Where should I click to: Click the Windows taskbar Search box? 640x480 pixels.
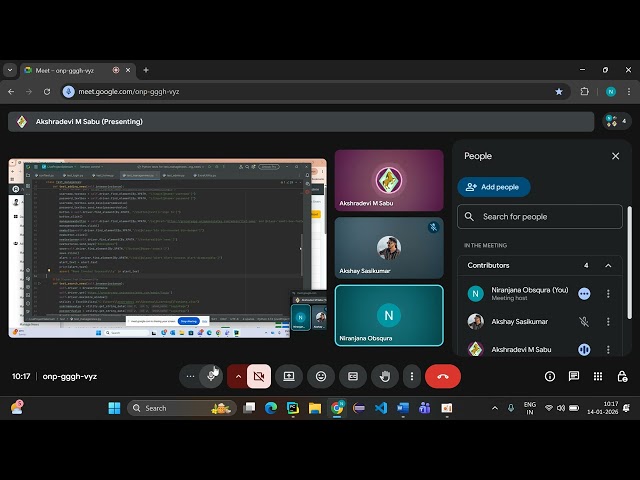[x=182, y=408]
